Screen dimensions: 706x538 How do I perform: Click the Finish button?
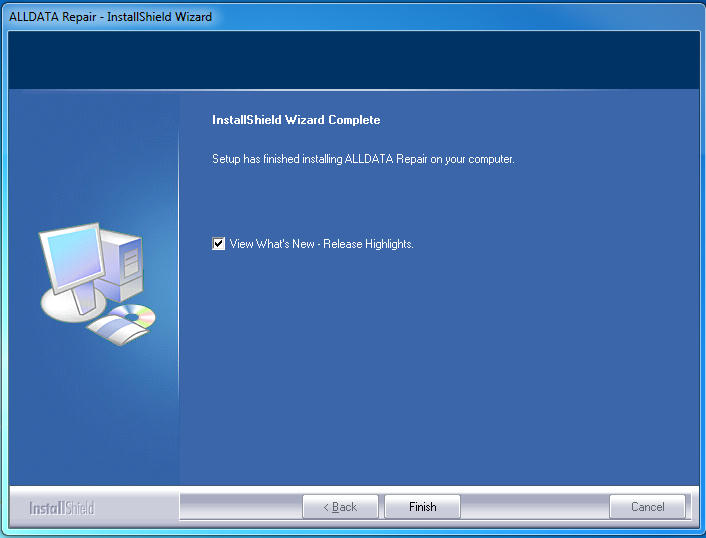[x=422, y=506]
